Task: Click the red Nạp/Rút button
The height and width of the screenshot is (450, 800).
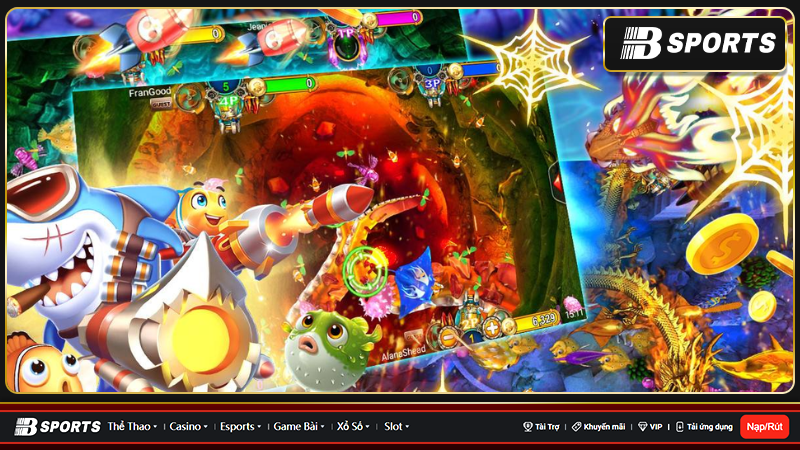Action: click(764, 427)
